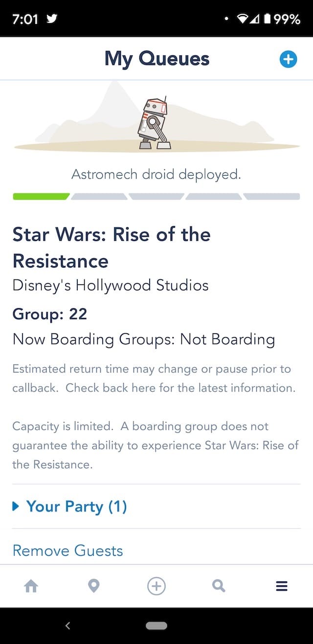Tap the green first progress segment
Viewport: 313px width, 644px height.
pos(41,196)
